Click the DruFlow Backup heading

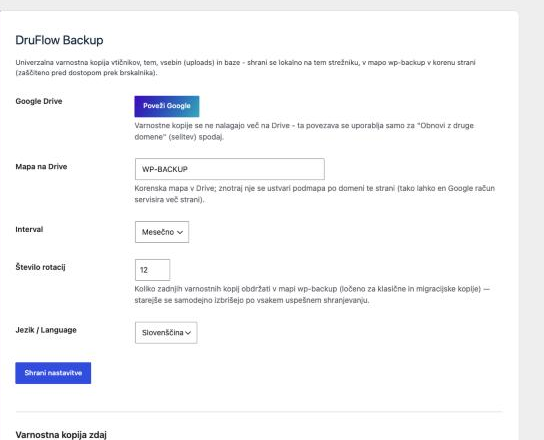tap(59, 40)
